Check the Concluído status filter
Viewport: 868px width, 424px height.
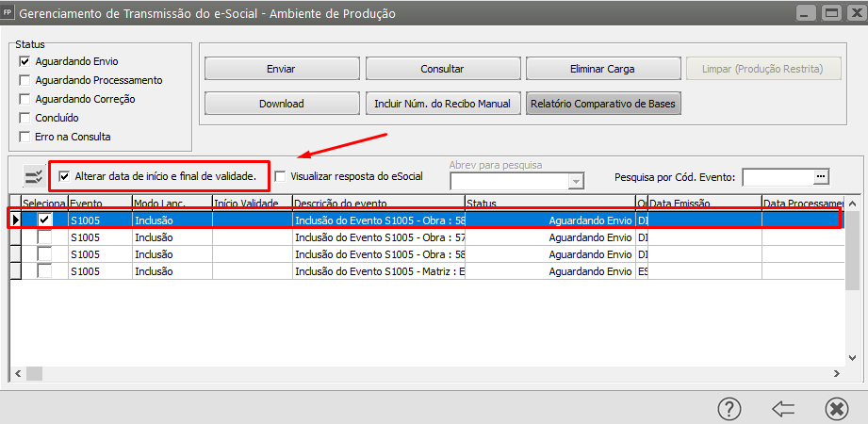click(25, 118)
